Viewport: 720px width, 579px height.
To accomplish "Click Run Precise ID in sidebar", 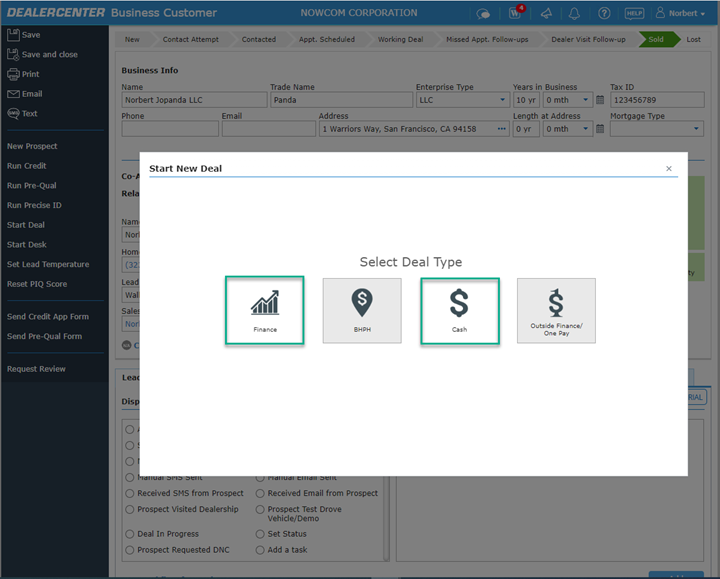I will 34,205.
